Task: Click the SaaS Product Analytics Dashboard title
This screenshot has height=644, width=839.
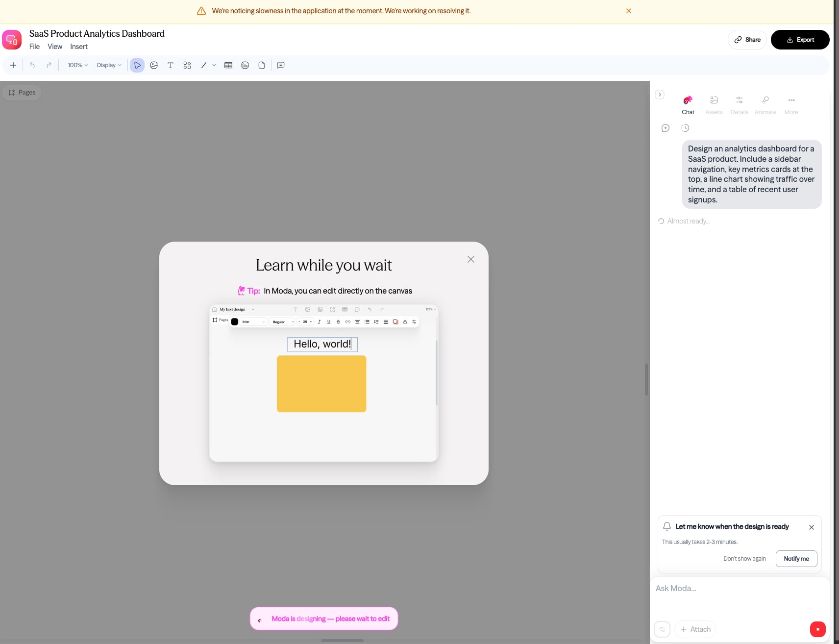Action: [x=97, y=33]
